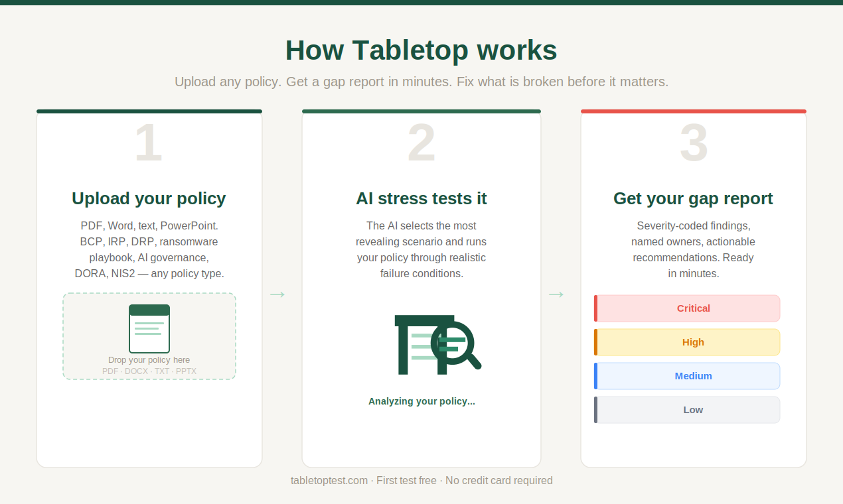Select the Critical severity badge

[x=687, y=308]
